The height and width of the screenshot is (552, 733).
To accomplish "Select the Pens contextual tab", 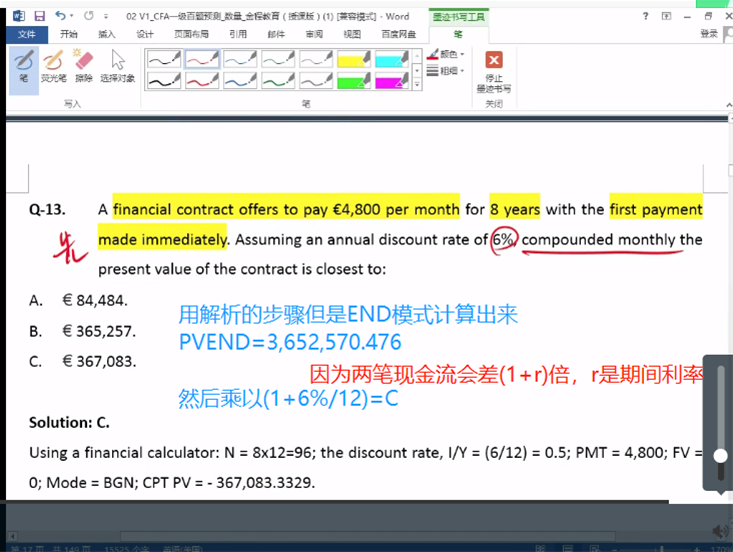I will coord(458,34).
